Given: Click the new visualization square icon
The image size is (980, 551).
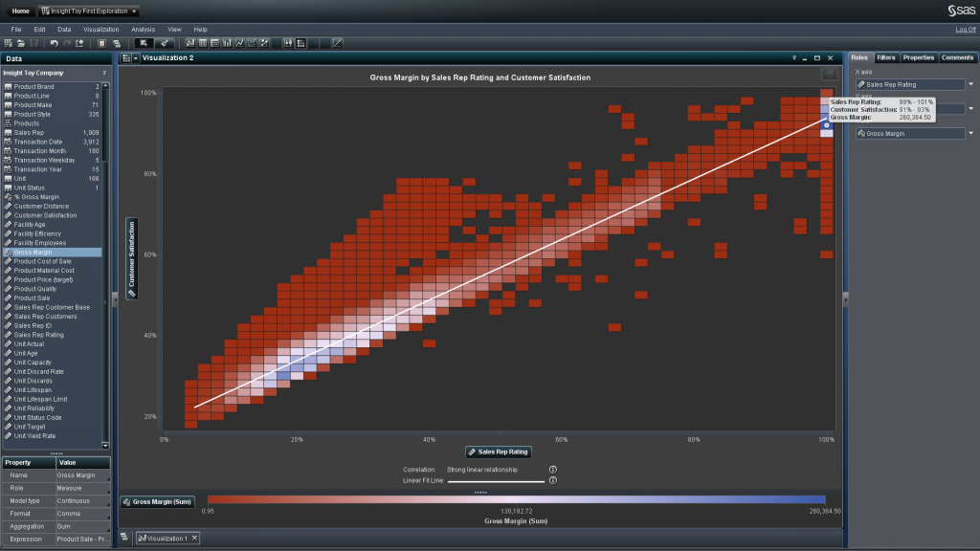Looking at the screenshot, I should pos(101,43).
